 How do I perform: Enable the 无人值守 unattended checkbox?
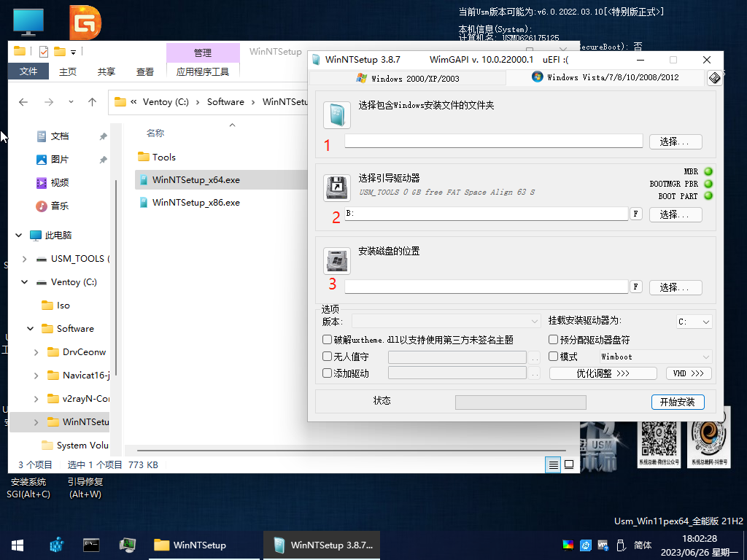328,356
